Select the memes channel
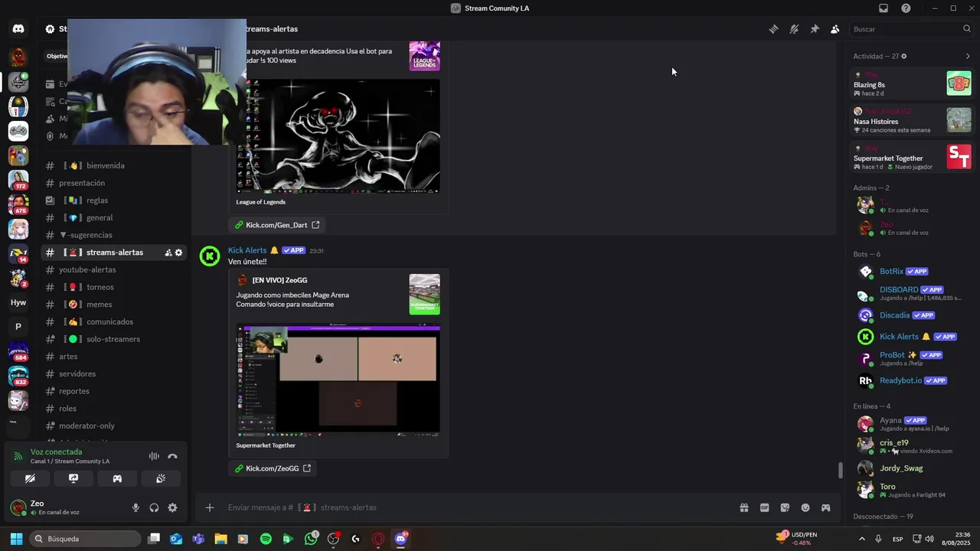The image size is (980, 551). [113, 305]
